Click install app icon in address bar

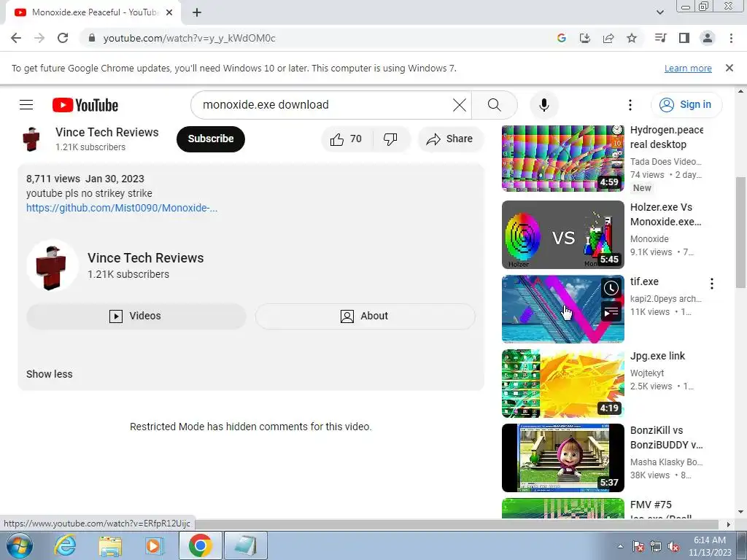tap(585, 38)
